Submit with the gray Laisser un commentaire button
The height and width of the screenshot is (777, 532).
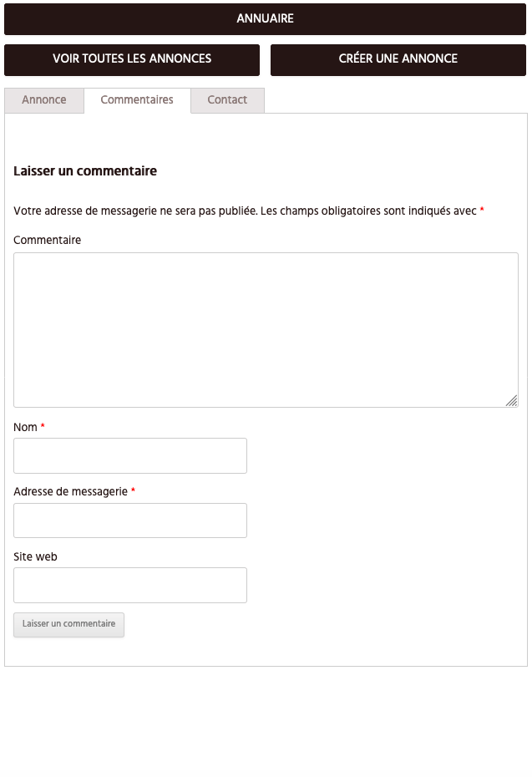coord(68,624)
